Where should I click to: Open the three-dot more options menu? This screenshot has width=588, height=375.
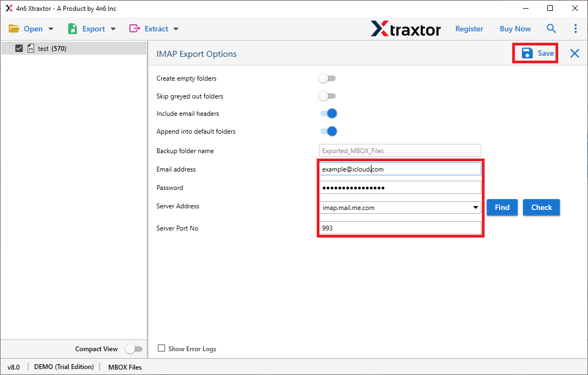pos(575,29)
